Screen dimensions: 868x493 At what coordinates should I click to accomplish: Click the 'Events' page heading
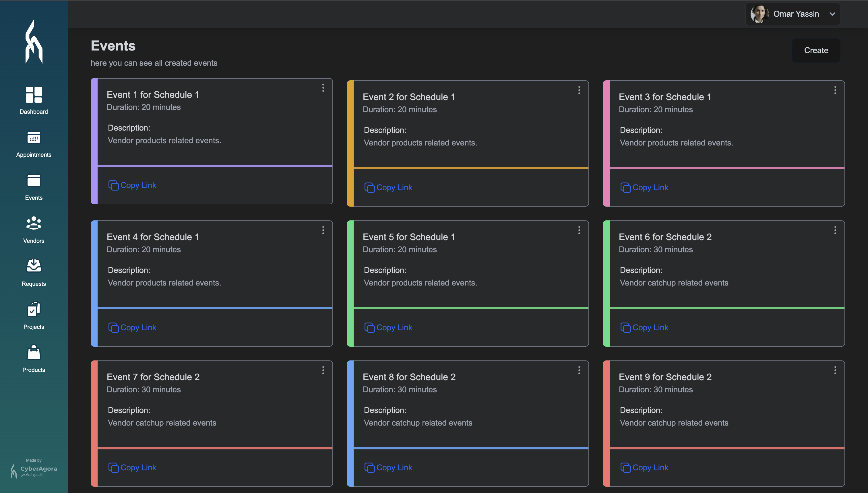113,46
